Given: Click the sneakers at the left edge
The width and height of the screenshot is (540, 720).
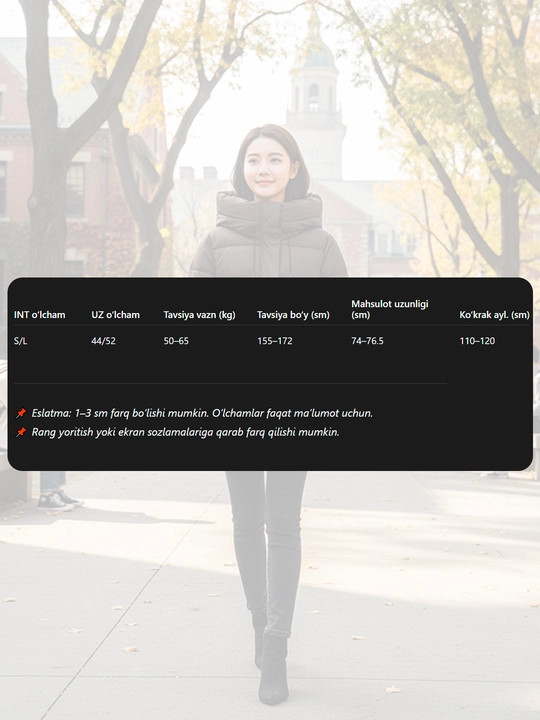Looking at the screenshot, I should click(59, 501).
